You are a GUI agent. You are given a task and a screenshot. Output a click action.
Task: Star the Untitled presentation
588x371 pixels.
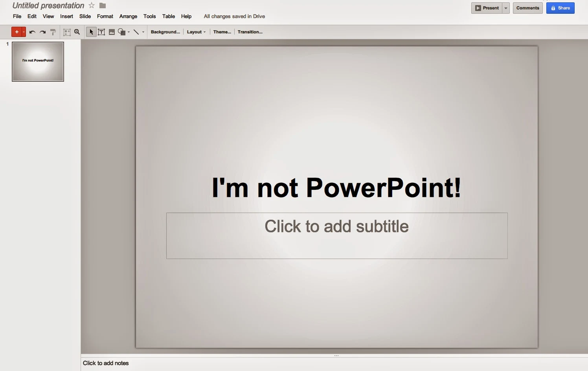pyautogui.click(x=92, y=6)
